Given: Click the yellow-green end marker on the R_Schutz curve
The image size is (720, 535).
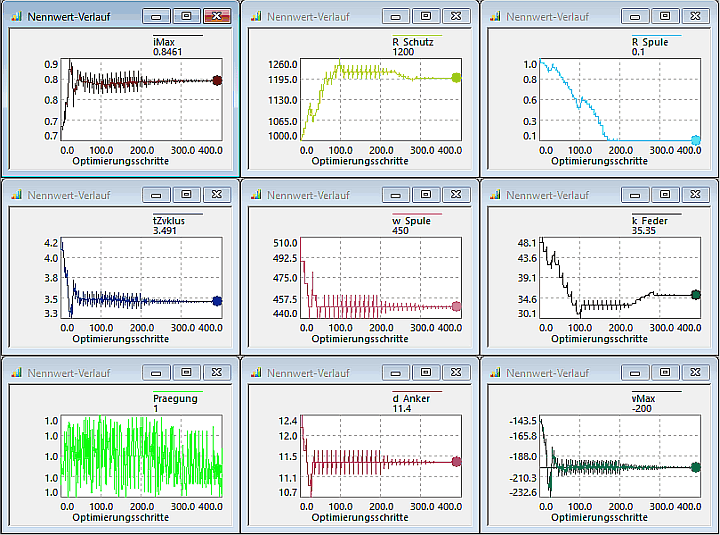Looking at the screenshot, I should coord(457,78).
